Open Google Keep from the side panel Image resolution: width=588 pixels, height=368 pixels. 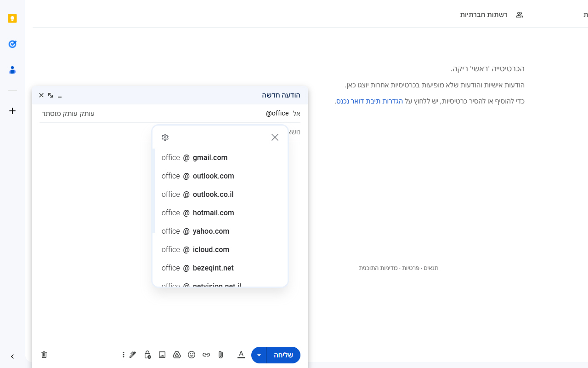pyautogui.click(x=12, y=18)
